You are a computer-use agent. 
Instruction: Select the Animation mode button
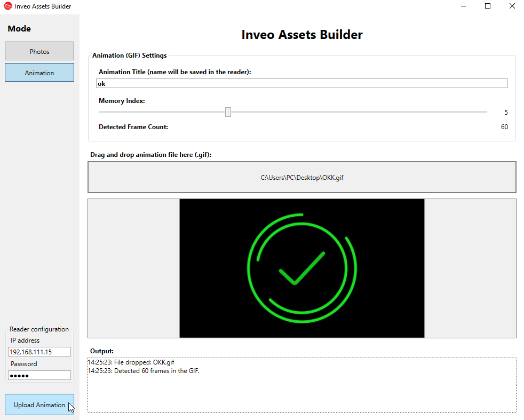pos(39,73)
